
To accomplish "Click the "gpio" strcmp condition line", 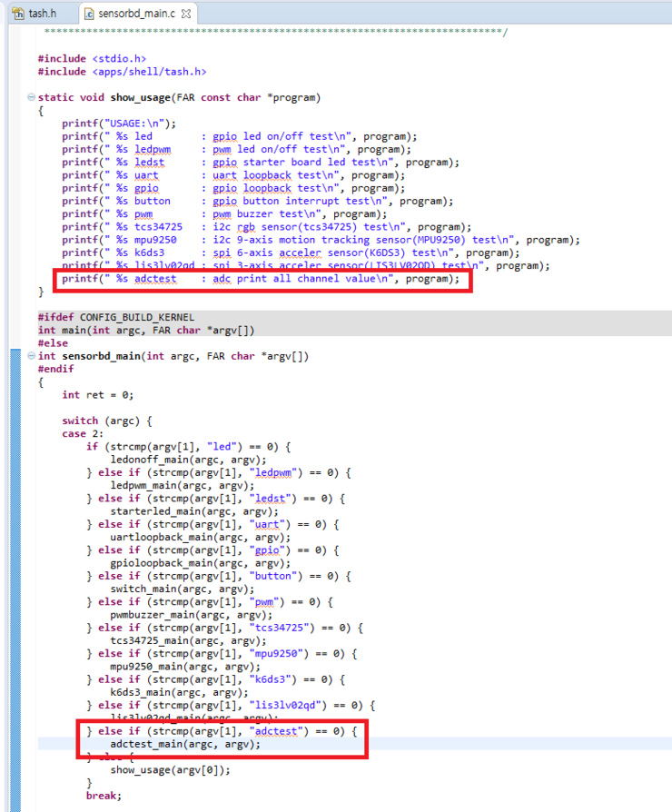I will [212, 550].
